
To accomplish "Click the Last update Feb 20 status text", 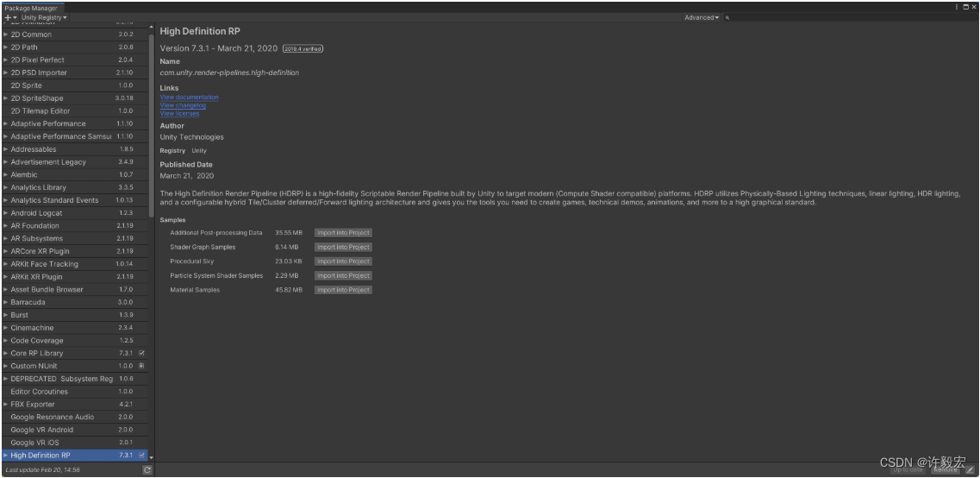I will (x=42, y=470).
